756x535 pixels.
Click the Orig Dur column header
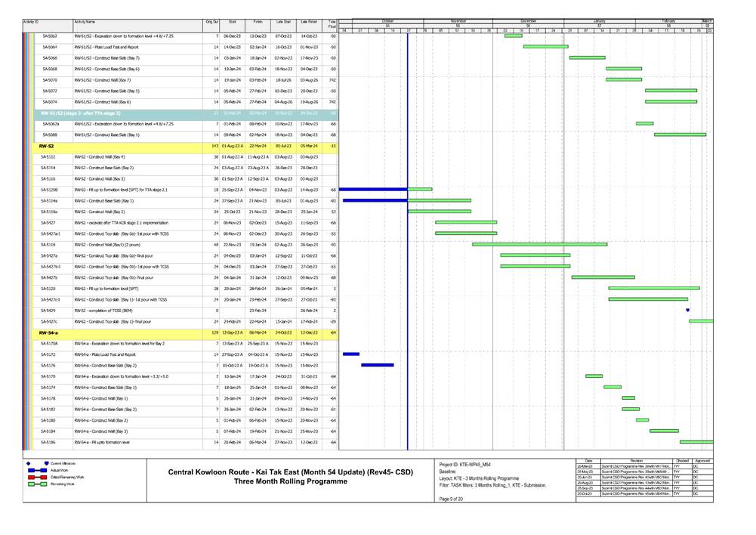tap(211, 23)
